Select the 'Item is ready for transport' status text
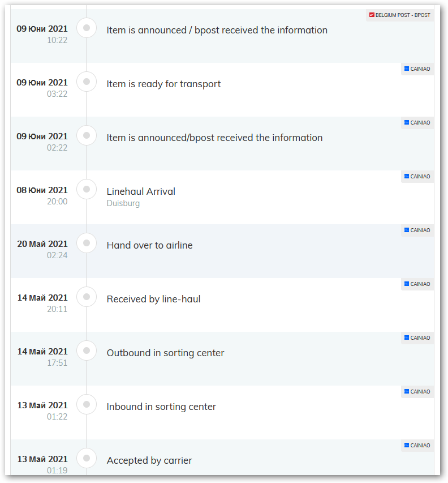The image size is (448, 483). click(x=163, y=84)
